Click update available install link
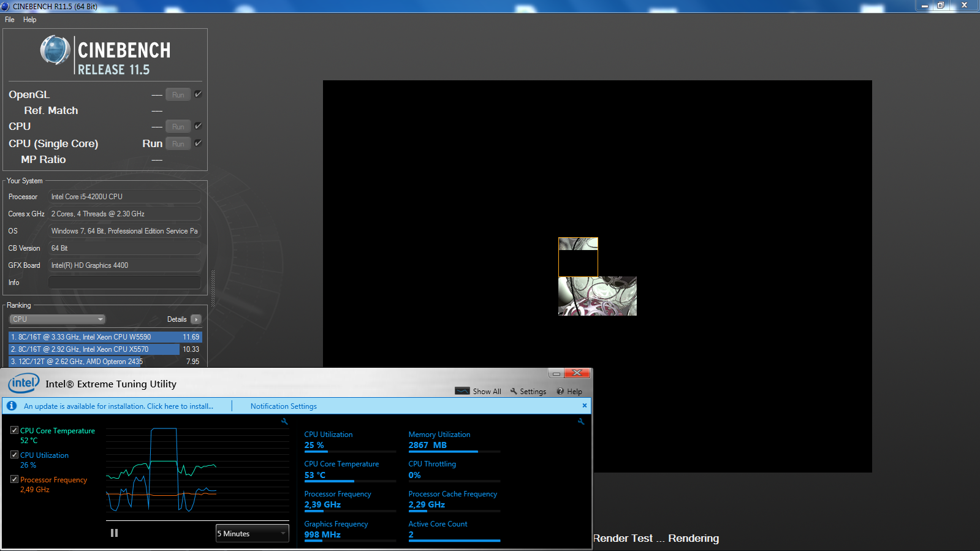 coord(118,406)
